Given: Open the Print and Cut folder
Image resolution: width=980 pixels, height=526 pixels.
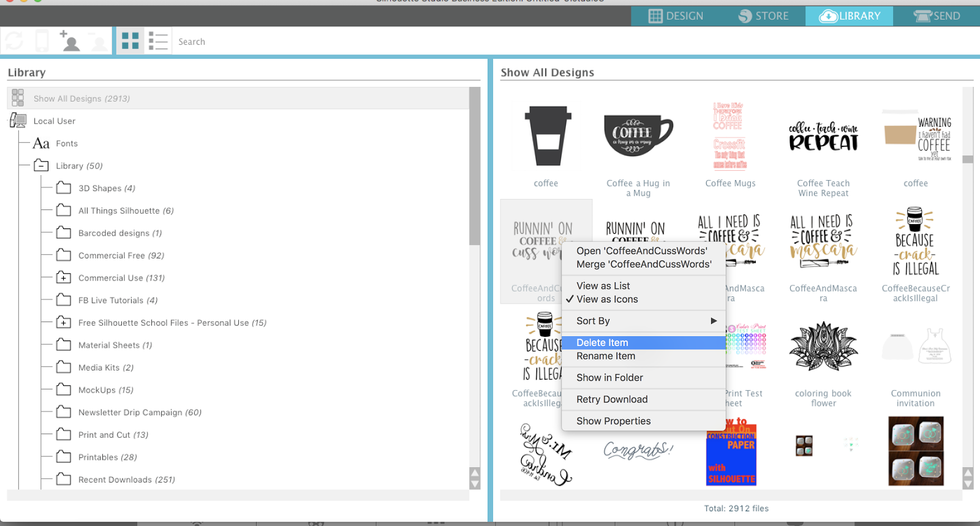Looking at the screenshot, I should pos(113,435).
